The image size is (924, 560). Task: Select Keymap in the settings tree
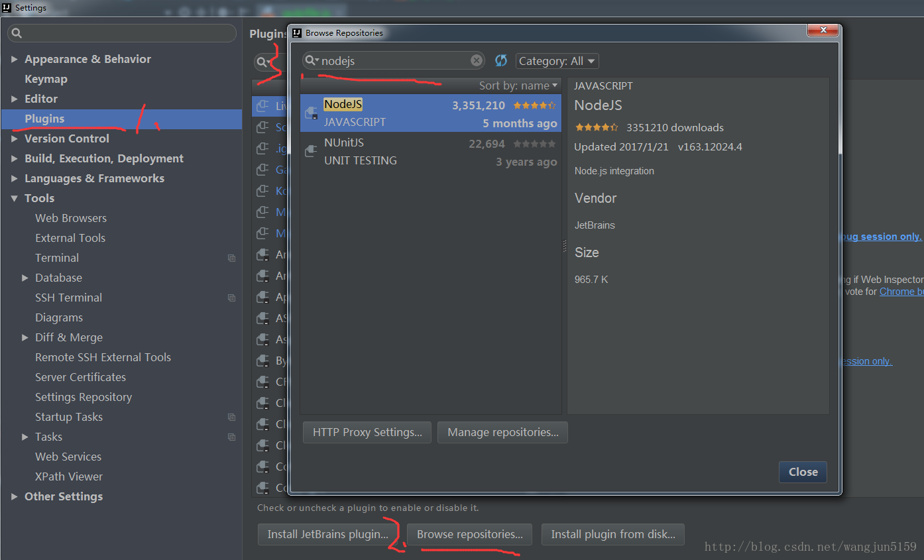46,79
